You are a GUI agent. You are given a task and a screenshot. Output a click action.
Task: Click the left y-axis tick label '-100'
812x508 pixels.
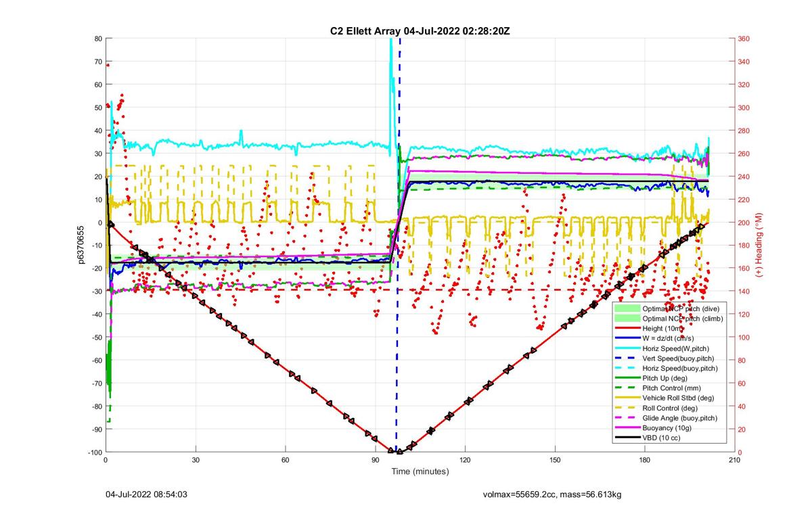click(94, 452)
